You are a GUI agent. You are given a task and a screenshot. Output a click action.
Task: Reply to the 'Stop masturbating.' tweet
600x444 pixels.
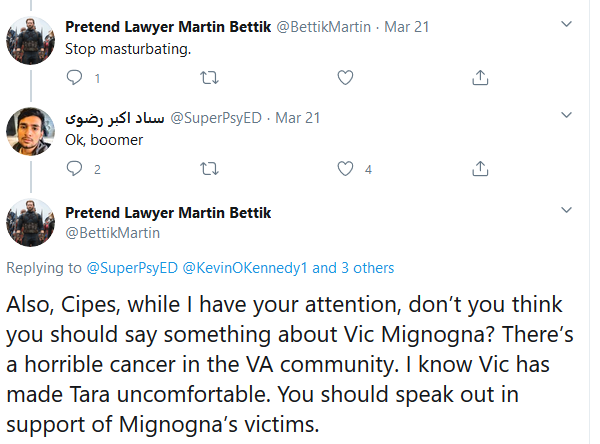pyautogui.click(x=74, y=78)
